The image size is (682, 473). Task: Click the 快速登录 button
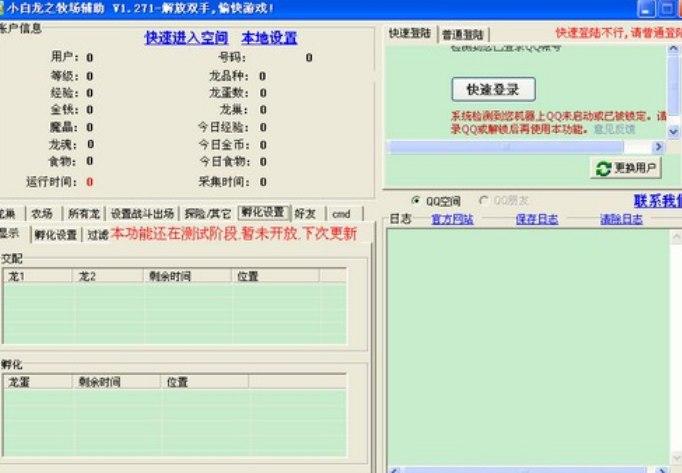493,90
